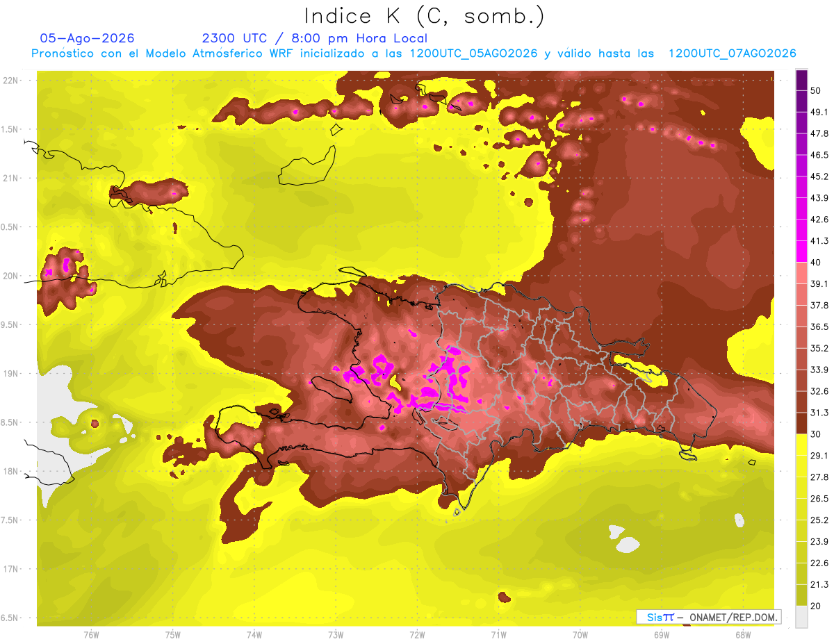The image size is (834, 644).
Task: Click longitude label "74W"
Action: pos(254,635)
